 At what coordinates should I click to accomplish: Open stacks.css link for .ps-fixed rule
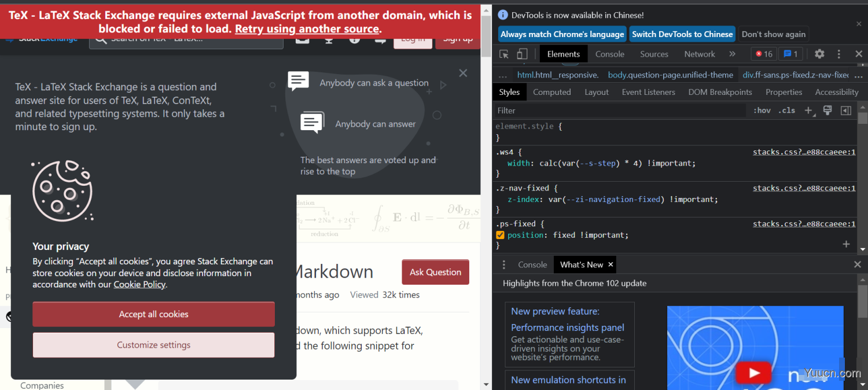point(804,224)
